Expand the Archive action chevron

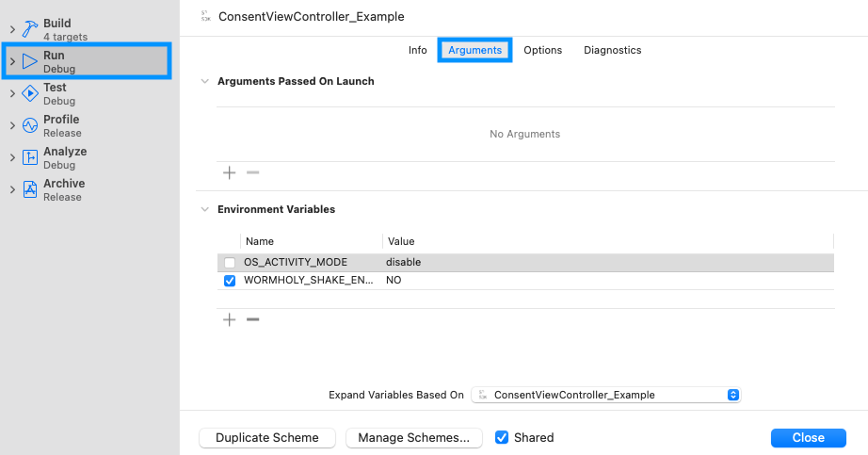12,189
